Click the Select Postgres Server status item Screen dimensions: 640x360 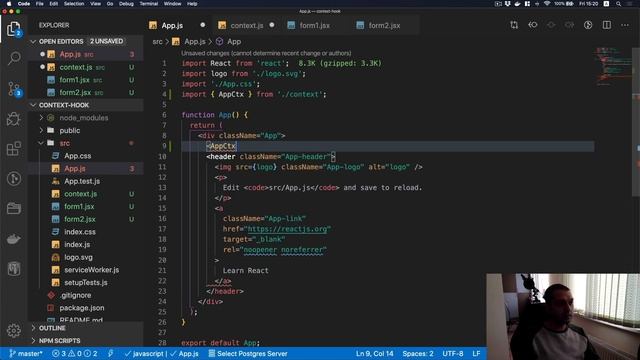(248, 353)
